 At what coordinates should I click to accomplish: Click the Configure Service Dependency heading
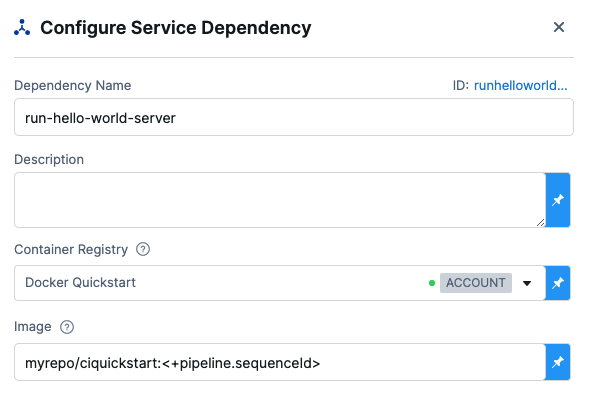(176, 28)
